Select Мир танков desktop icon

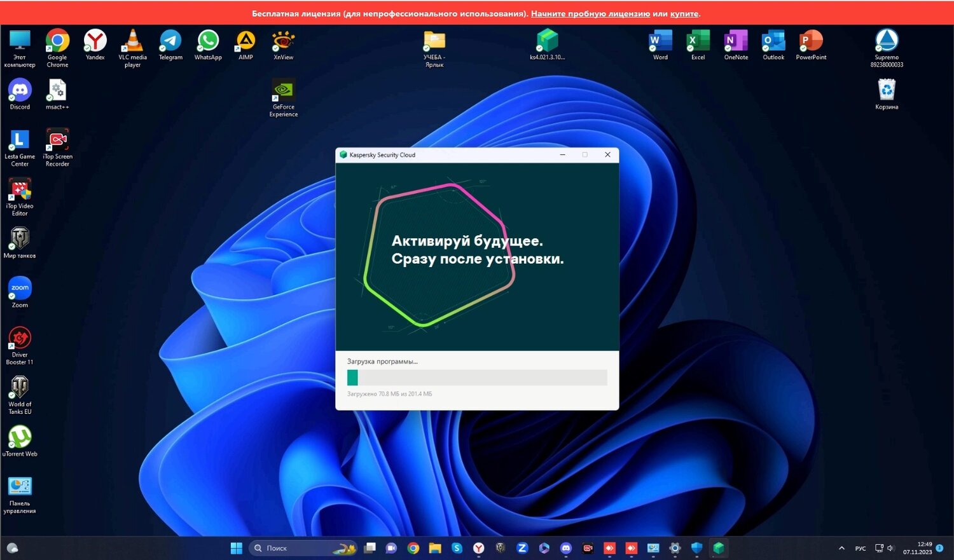coord(20,243)
